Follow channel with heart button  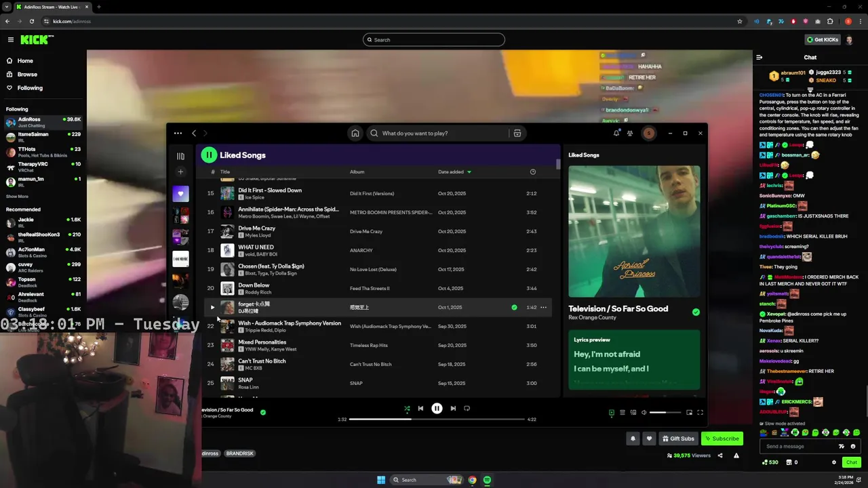pyautogui.click(x=649, y=439)
